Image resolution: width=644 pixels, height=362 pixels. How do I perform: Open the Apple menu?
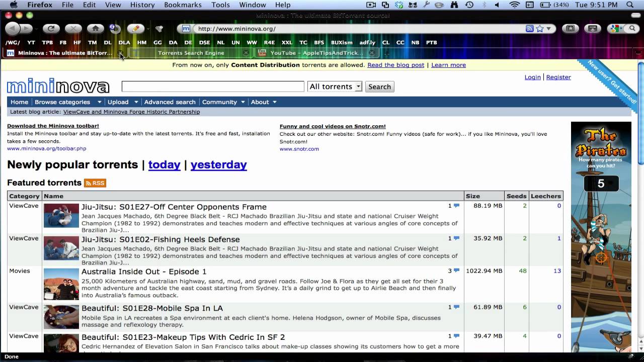point(13,5)
